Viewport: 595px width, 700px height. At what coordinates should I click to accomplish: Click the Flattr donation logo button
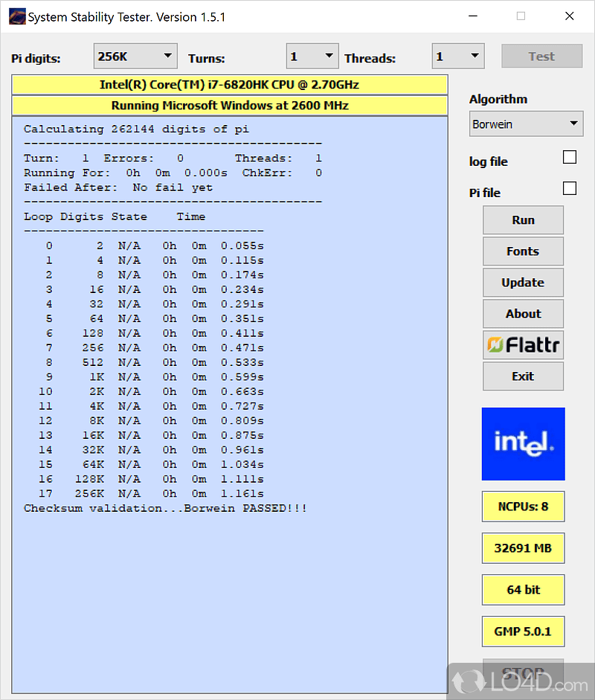(523, 344)
